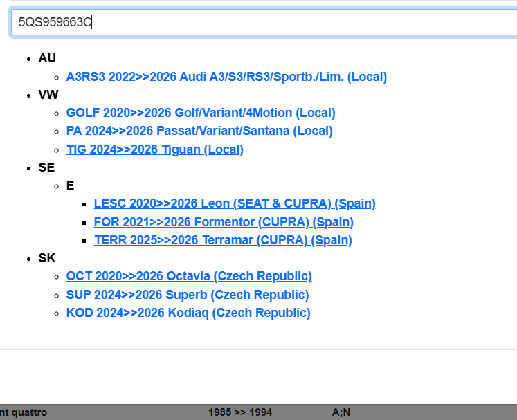Open SUP 2024>>2026 Superb link
Viewport: 517px width, 420px height.
coord(188,295)
